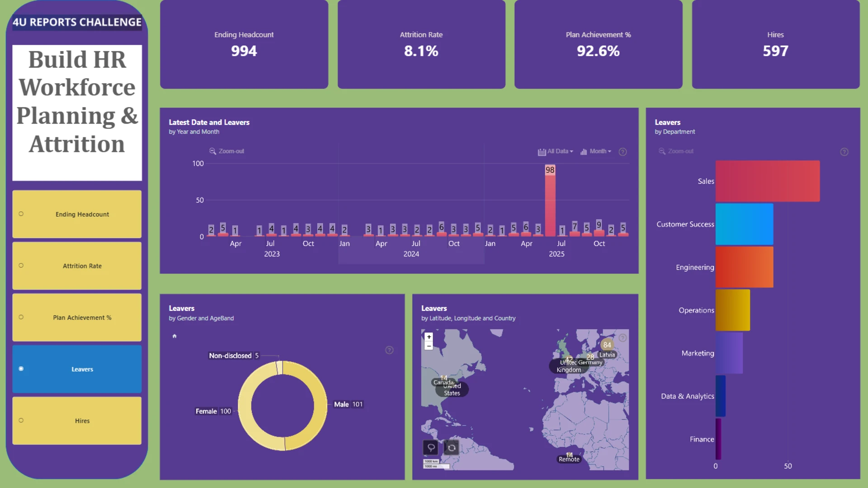Select the Attrition Rate radio option

tap(21, 266)
